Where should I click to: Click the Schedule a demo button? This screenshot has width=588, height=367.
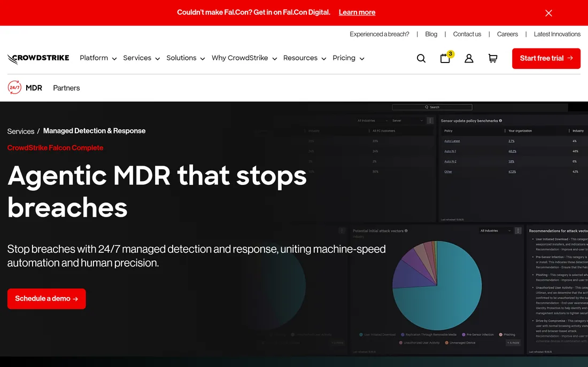click(x=47, y=299)
